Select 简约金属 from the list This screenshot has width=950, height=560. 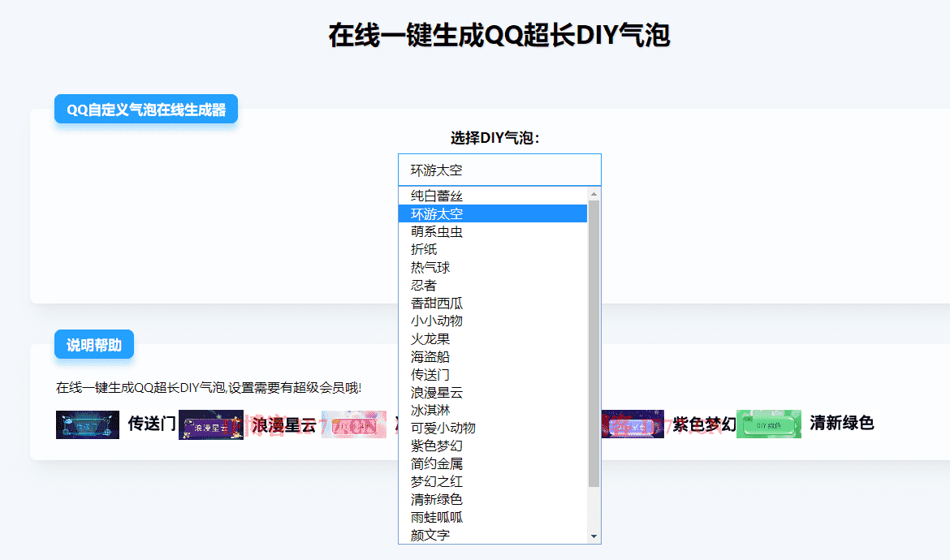[x=493, y=463]
